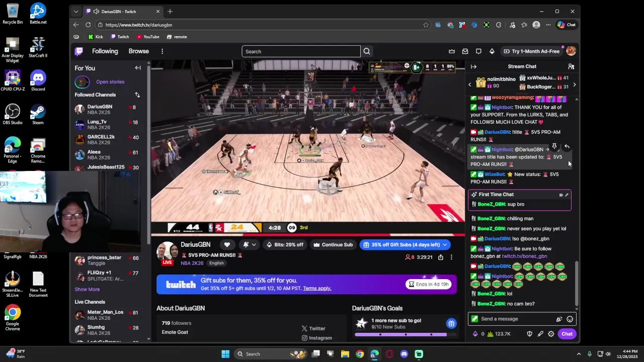Image resolution: width=644 pixels, height=362 pixels.
Task: Open the YouTube bookmark
Action: [x=148, y=37]
